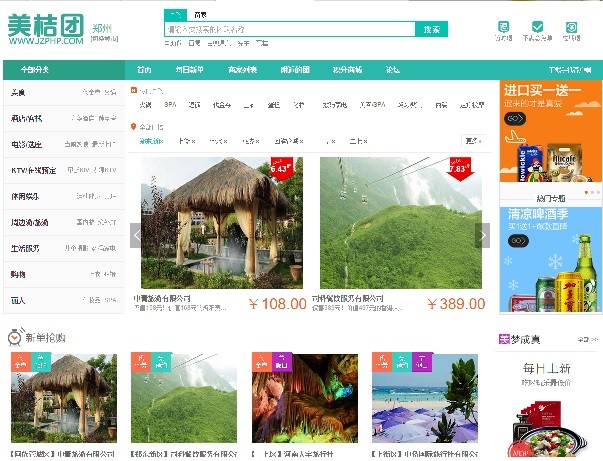Open 商家列表 in the navigation bar

click(x=242, y=70)
